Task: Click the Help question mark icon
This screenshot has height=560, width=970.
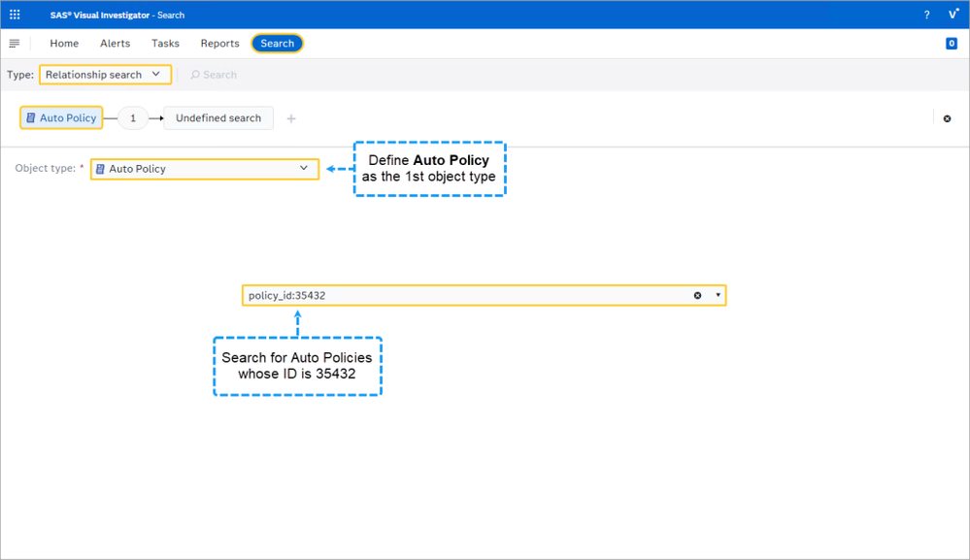Action: [x=926, y=15]
